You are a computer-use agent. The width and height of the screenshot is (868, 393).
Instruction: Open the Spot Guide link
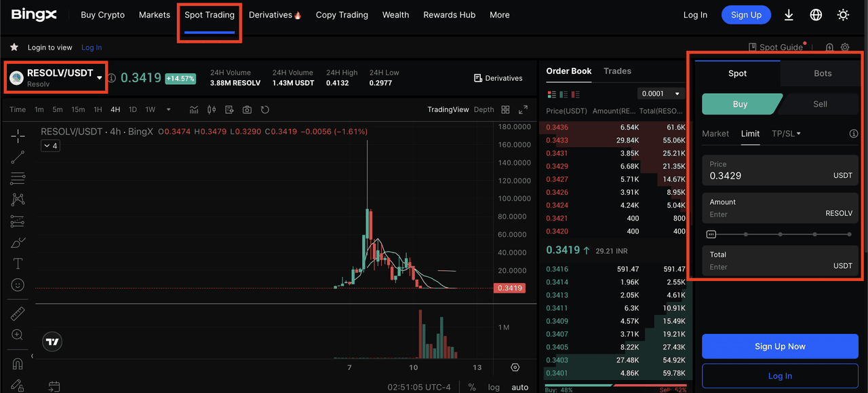[776, 48]
